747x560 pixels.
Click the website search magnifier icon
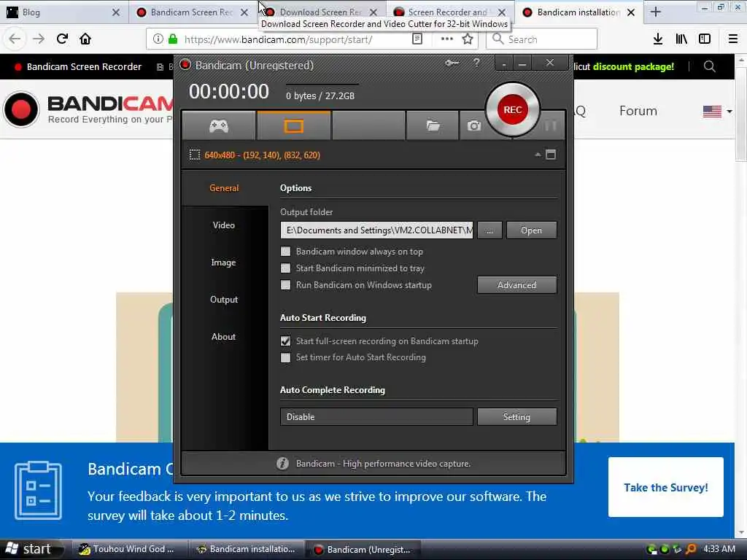click(x=709, y=66)
